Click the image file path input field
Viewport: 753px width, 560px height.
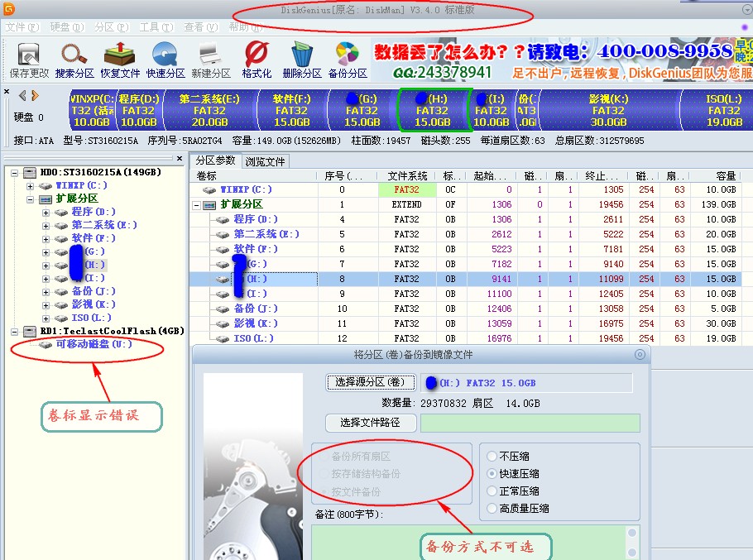[x=530, y=424]
